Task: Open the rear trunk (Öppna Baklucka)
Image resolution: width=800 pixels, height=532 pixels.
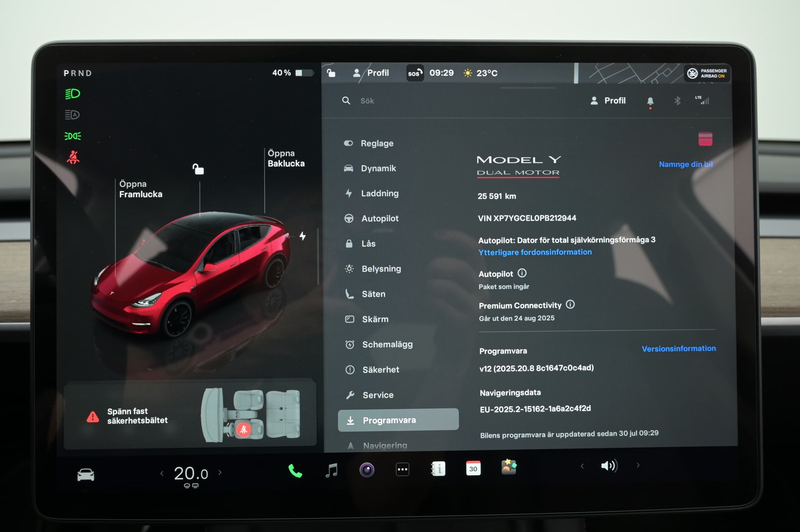Action: (x=286, y=158)
